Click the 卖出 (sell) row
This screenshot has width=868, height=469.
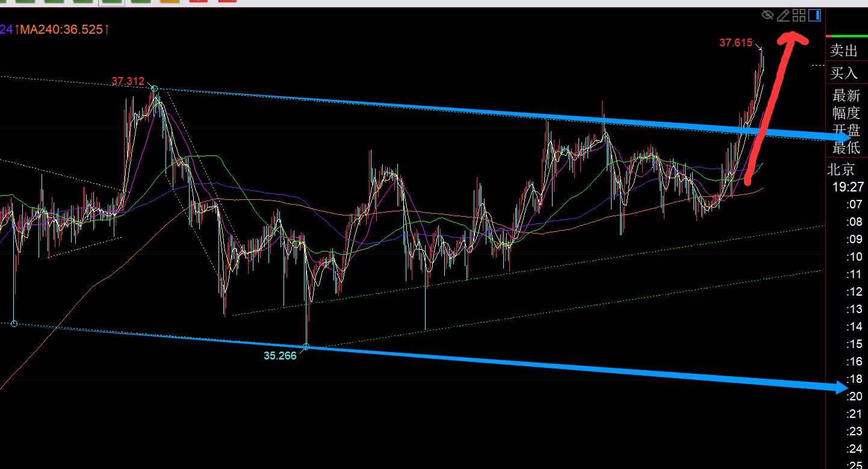tap(844, 51)
